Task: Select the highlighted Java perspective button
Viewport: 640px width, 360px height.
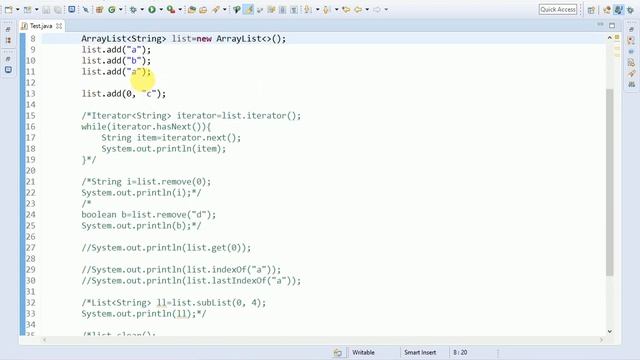Action: 619,10
